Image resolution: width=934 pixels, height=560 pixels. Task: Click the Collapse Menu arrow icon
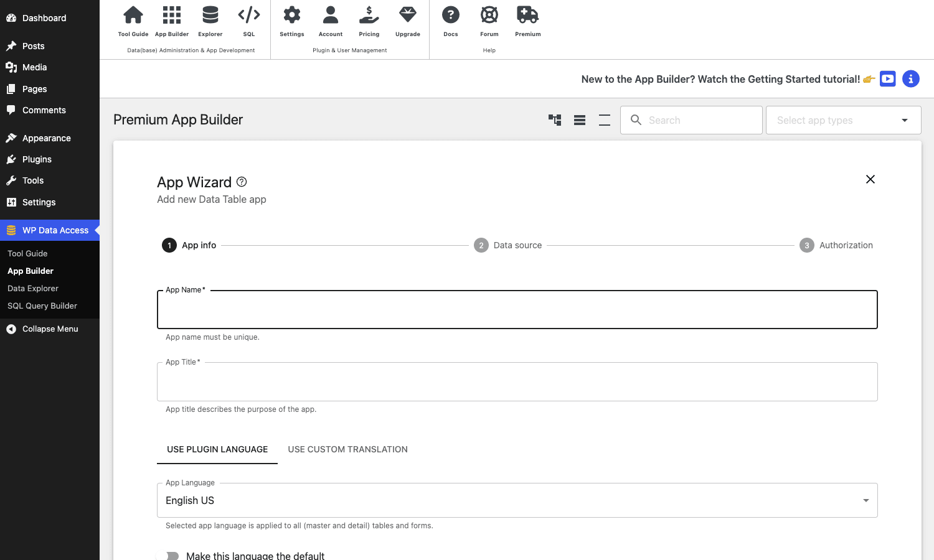coord(11,329)
